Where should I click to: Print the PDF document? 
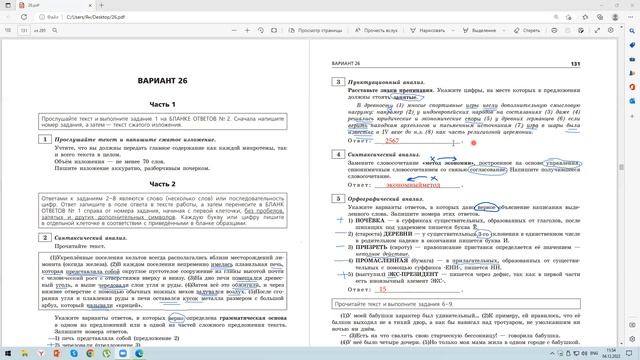coord(554,30)
